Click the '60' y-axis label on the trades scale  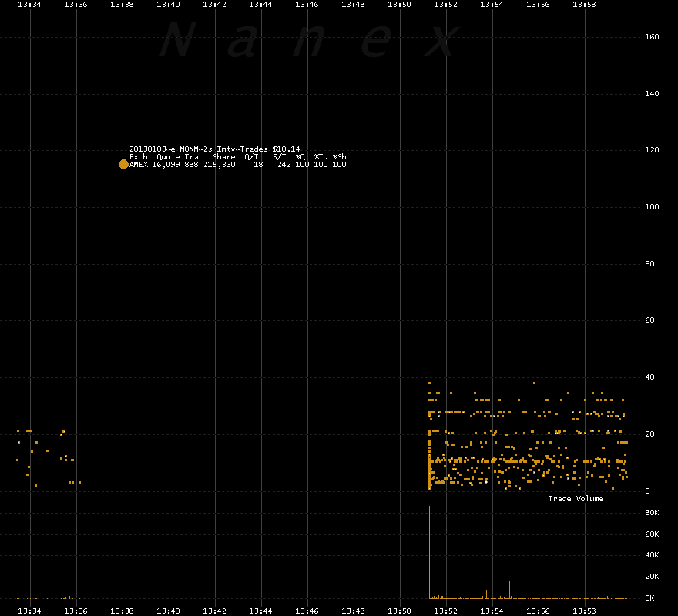(x=649, y=320)
